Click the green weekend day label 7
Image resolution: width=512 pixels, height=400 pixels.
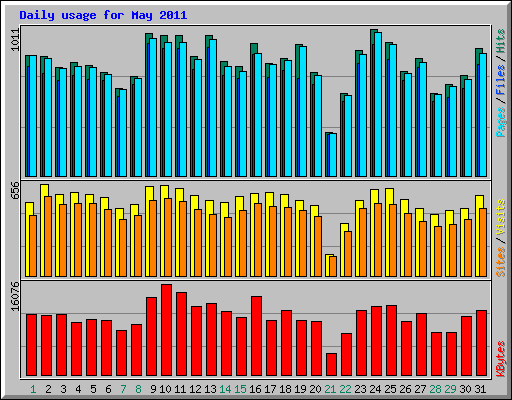click(x=123, y=389)
